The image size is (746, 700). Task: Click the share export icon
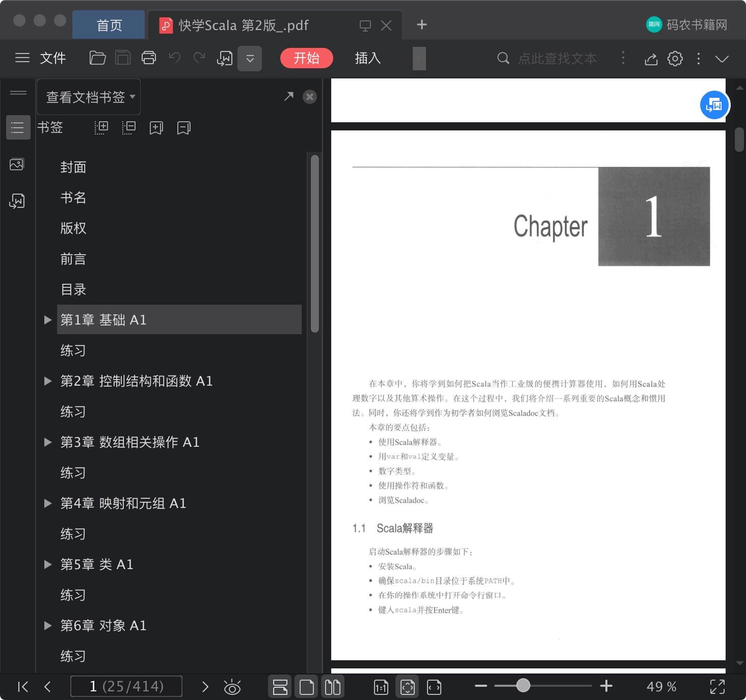pos(651,59)
